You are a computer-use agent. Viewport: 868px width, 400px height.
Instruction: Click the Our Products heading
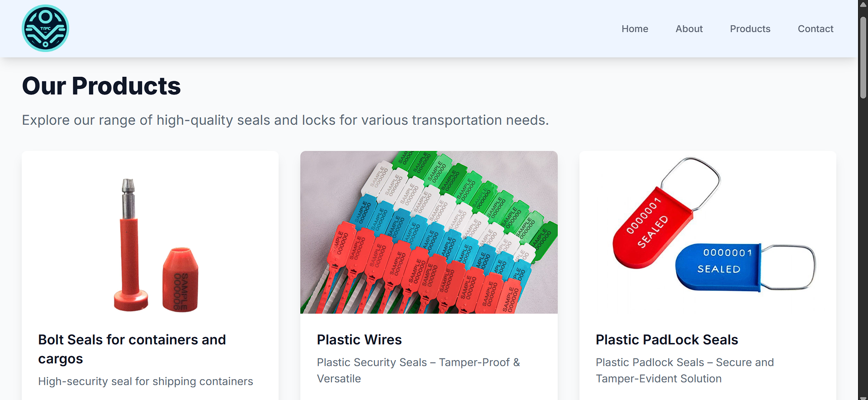pyautogui.click(x=101, y=86)
